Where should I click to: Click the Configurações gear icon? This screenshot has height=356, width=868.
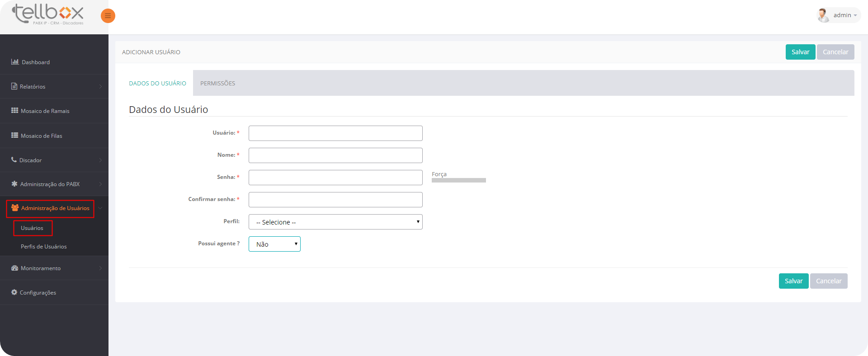pyautogui.click(x=14, y=292)
